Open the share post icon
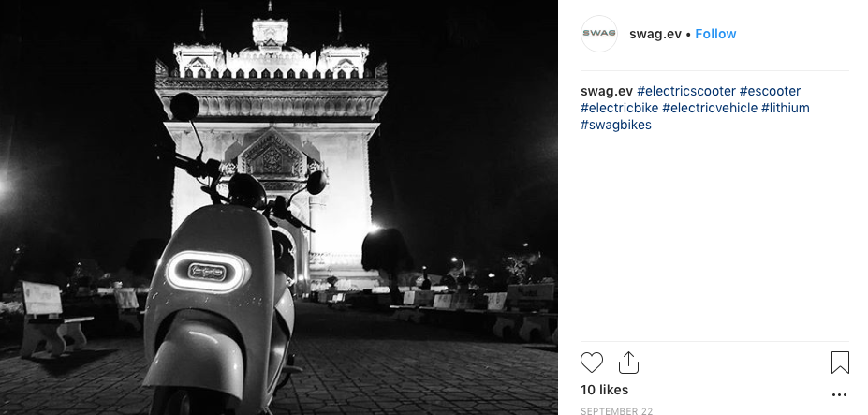This screenshot has height=415, width=868. tap(628, 363)
